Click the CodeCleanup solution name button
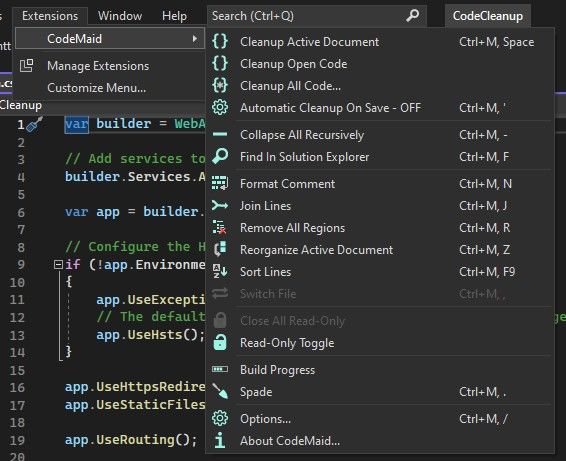The height and width of the screenshot is (461, 566). [x=488, y=16]
